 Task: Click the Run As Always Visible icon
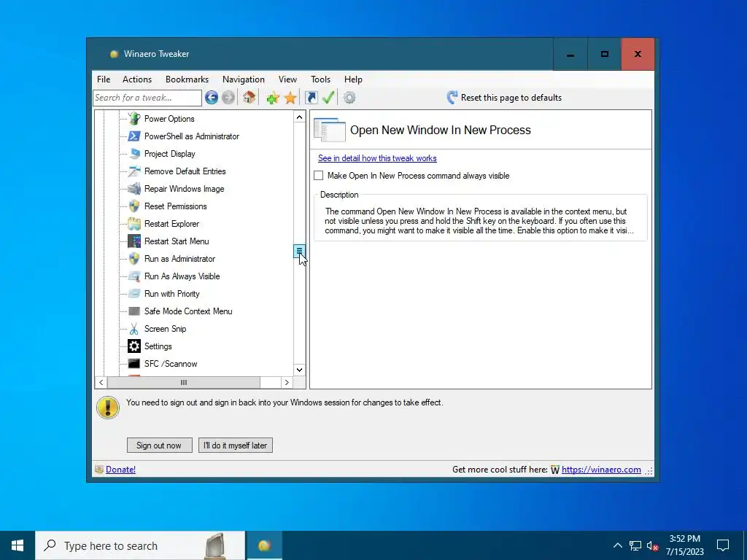coord(134,276)
